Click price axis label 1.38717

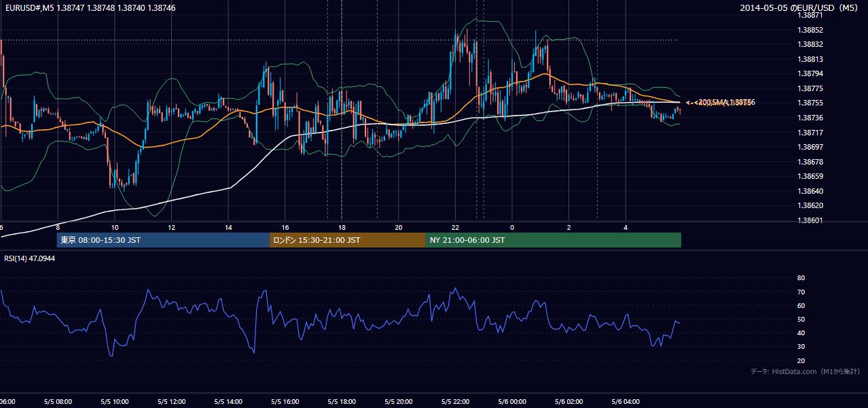click(810, 133)
